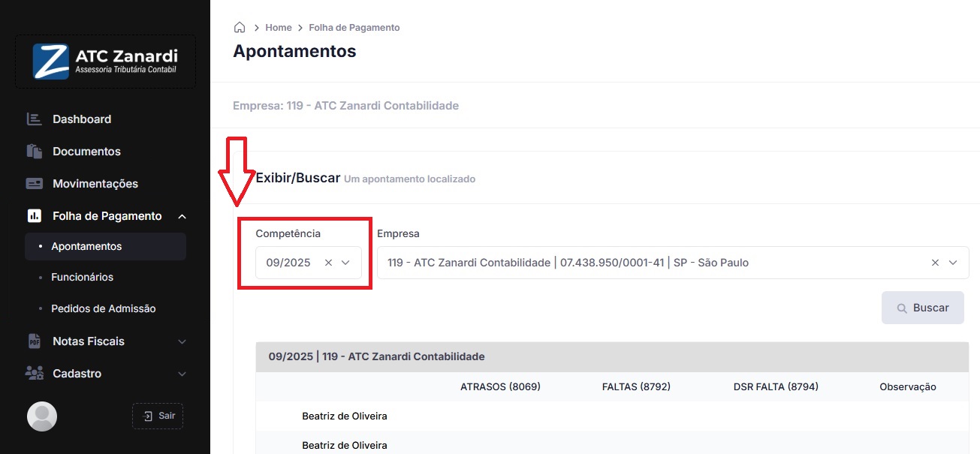The image size is (980, 454).
Task: Click the home icon in breadcrumb
Action: pyautogui.click(x=240, y=28)
